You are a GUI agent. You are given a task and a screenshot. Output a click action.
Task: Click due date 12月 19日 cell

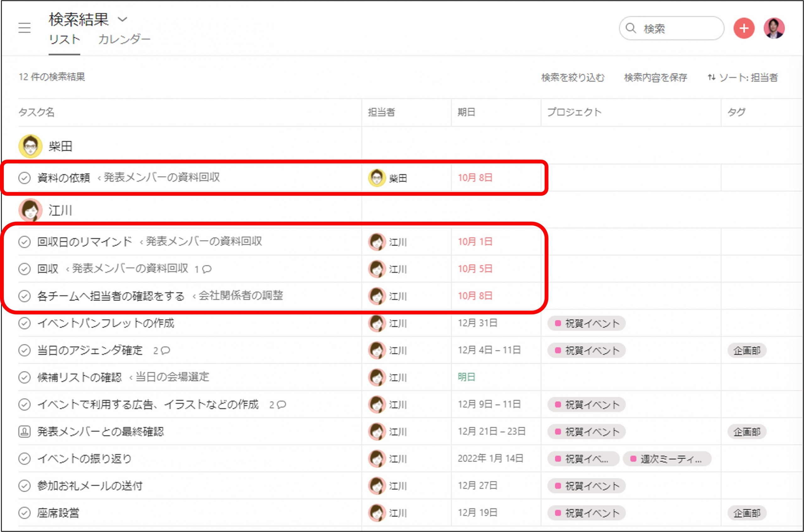point(477,513)
